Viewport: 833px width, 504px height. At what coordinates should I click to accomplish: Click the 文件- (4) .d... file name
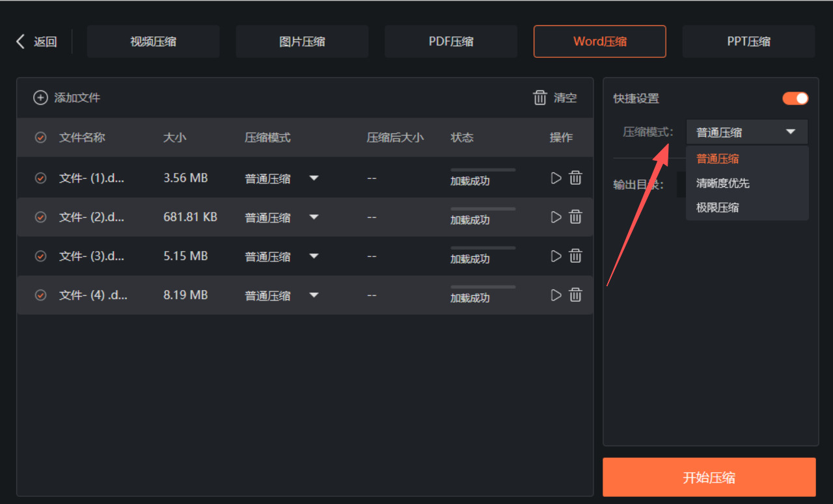tap(94, 295)
